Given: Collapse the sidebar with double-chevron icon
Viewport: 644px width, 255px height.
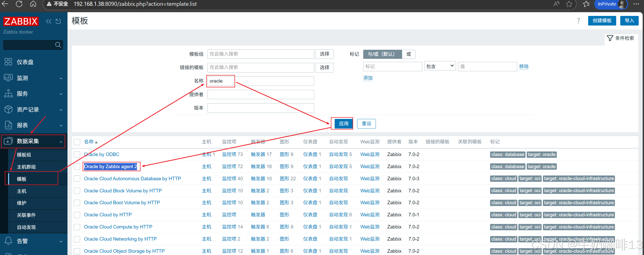Looking at the screenshot, I should pyautogui.click(x=49, y=21).
